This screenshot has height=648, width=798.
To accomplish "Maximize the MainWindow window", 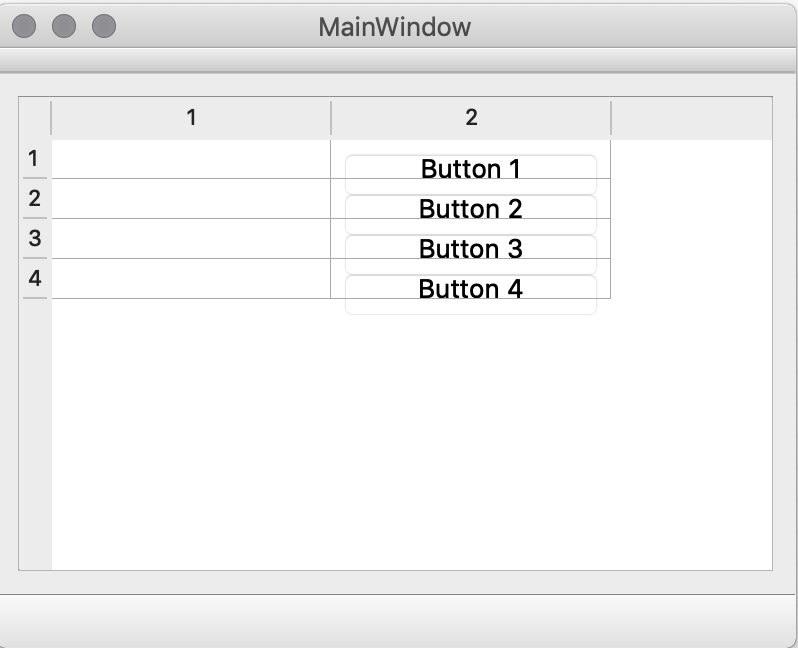I will [x=104, y=27].
